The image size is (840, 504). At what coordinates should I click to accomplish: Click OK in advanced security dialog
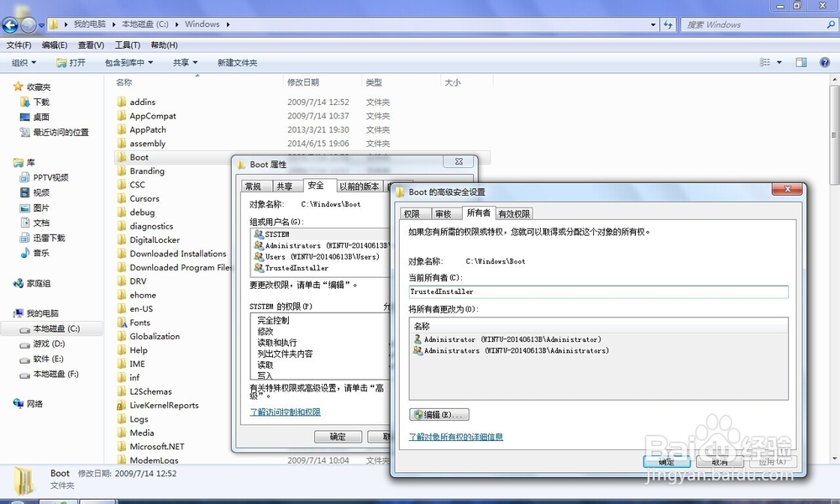667,462
